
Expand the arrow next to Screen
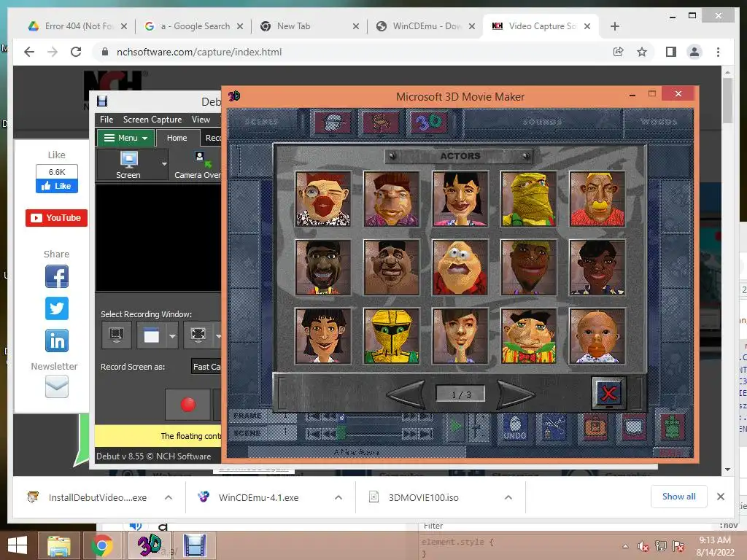click(x=164, y=164)
